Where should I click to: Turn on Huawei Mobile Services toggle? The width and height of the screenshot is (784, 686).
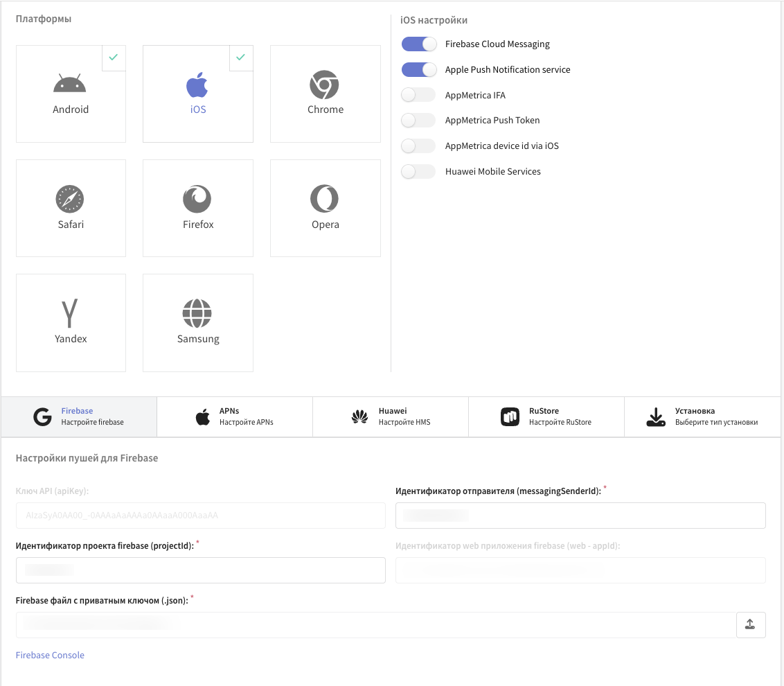(419, 172)
